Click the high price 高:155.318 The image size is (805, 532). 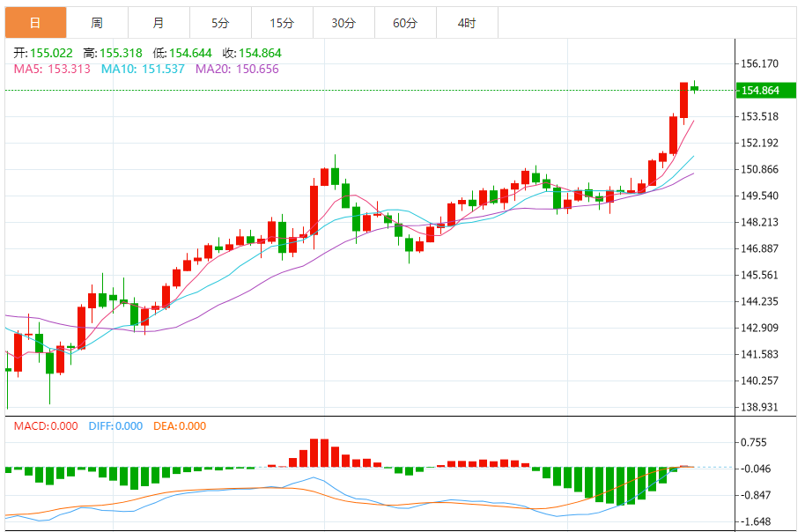coord(113,53)
